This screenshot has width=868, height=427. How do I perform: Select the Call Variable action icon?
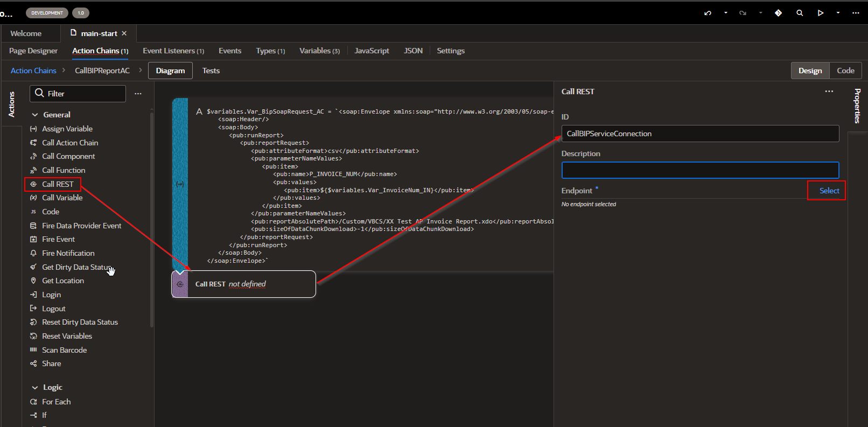[x=33, y=198]
